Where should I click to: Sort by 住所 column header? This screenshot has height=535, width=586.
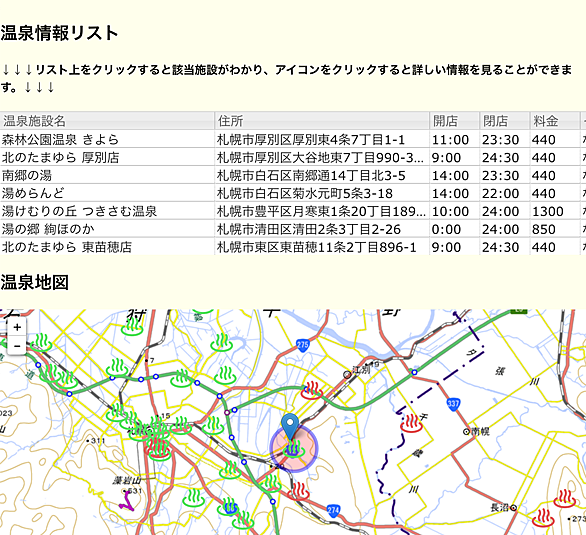click(x=322, y=121)
